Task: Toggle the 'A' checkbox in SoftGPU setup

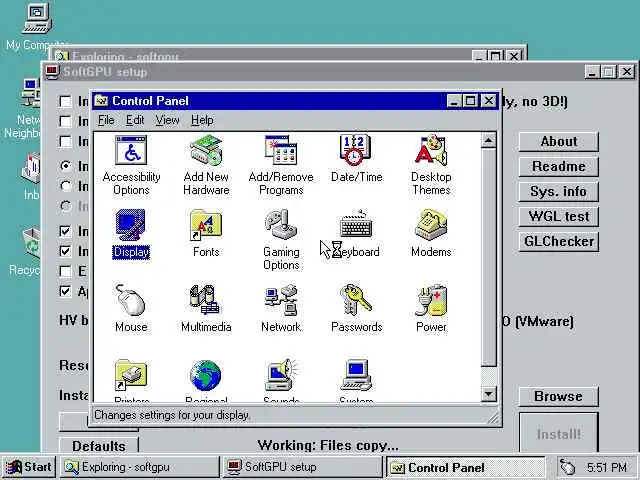Action: click(65, 291)
